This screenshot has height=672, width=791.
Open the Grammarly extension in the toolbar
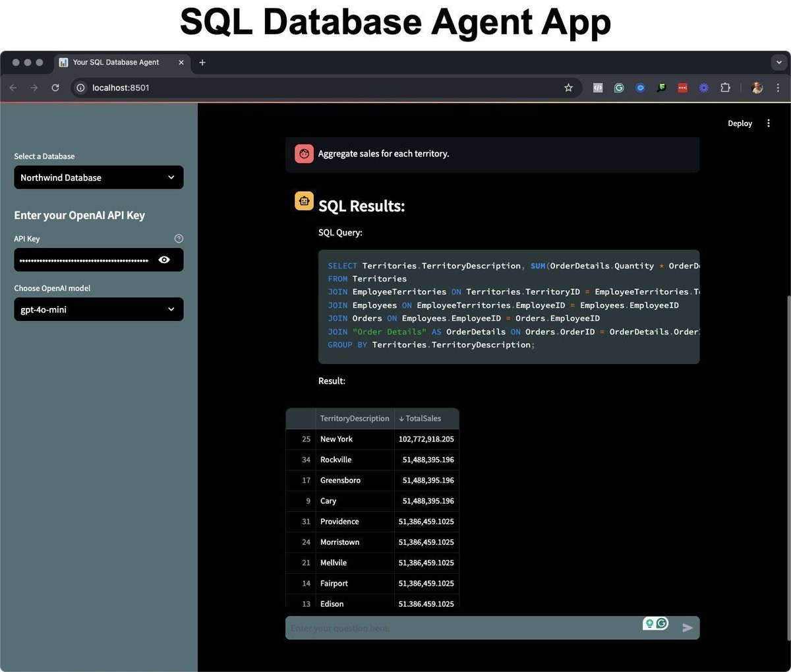[x=619, y=88]
